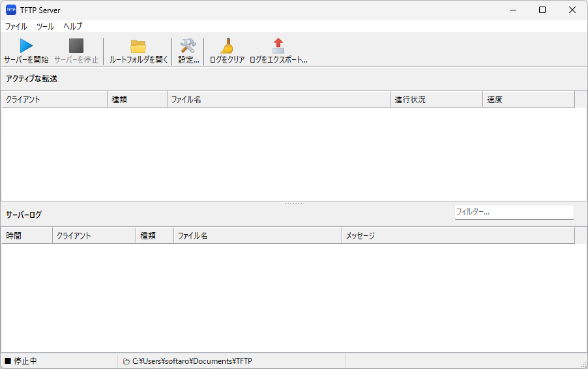
Task: Open the ツール menu
Action: click(46, 27)
